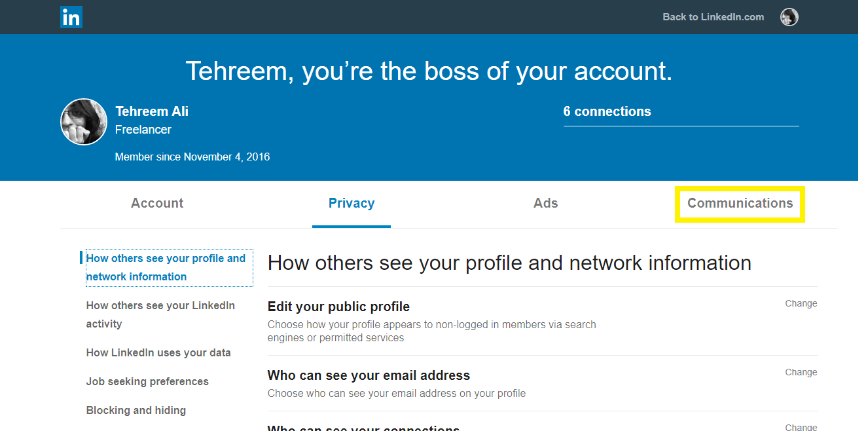Click Change beside Who can see your email address

click(801, 372)
